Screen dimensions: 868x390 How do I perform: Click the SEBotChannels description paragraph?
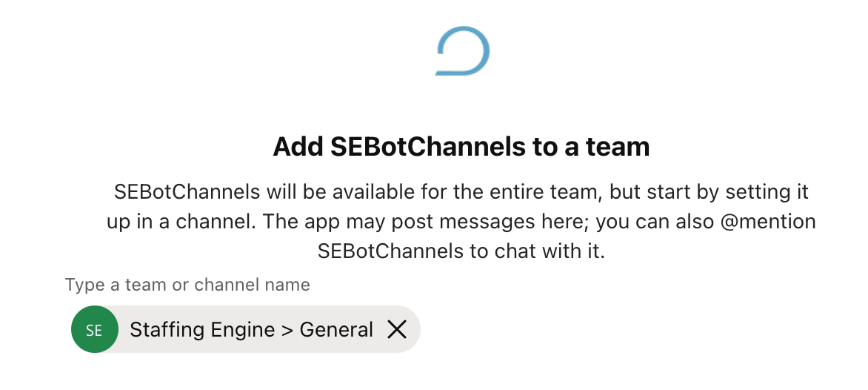[461, 222]
